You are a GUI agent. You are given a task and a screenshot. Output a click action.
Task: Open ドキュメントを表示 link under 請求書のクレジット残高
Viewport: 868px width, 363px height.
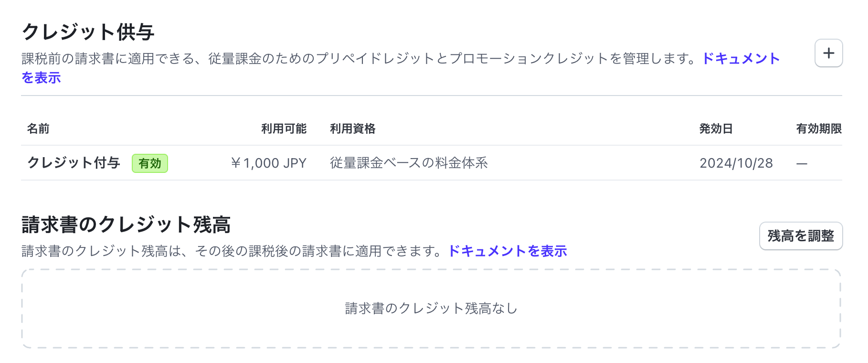pyautogui.click(x=507, y=251)
